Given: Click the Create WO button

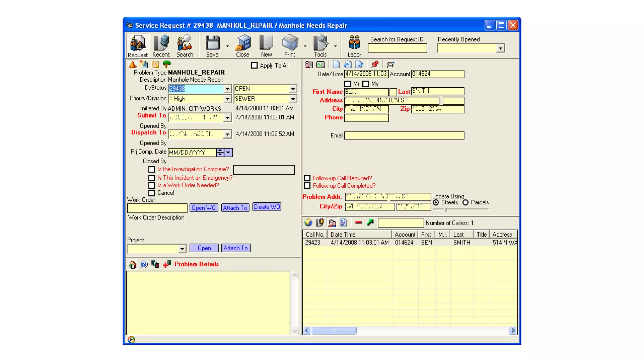Looking at the screenshot, I should 267,207.
